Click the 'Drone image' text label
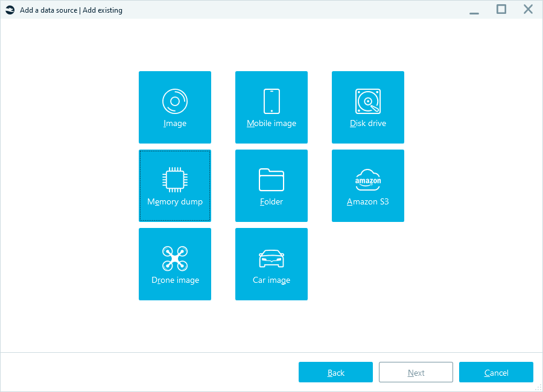Viewport: 543px width, 392px height. (x=175, y=280)
